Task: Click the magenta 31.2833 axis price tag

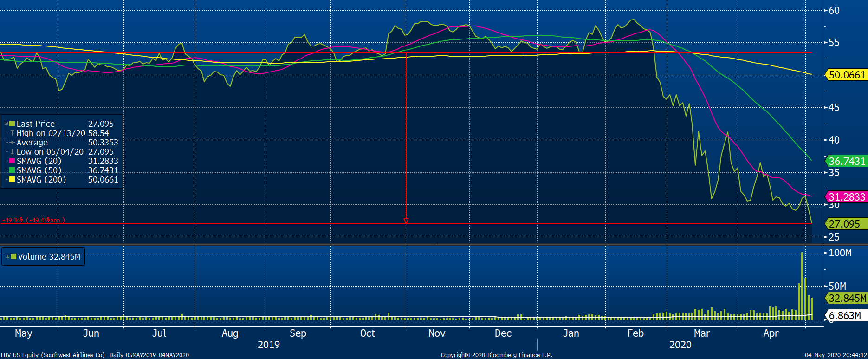Action: click(846, 197)
